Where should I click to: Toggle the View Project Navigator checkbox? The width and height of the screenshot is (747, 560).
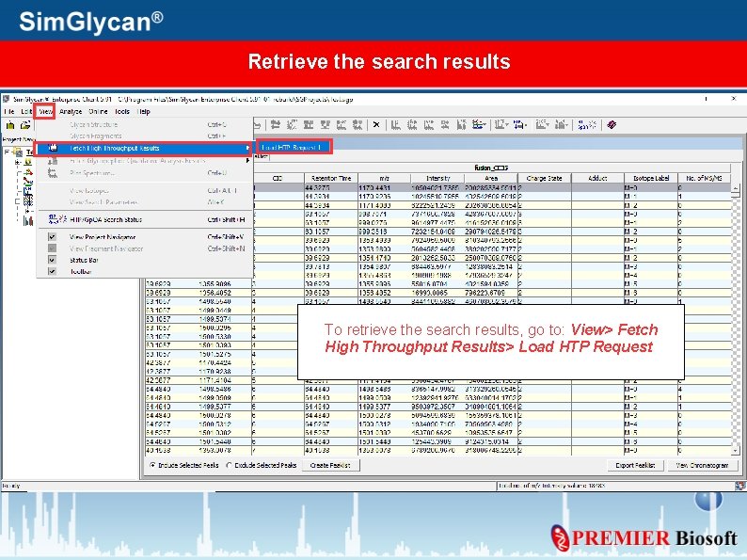coord(53,237)
